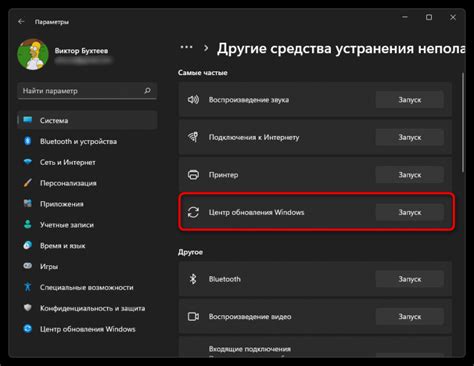Go to Сеть и Интернет section

coord(87,162)
